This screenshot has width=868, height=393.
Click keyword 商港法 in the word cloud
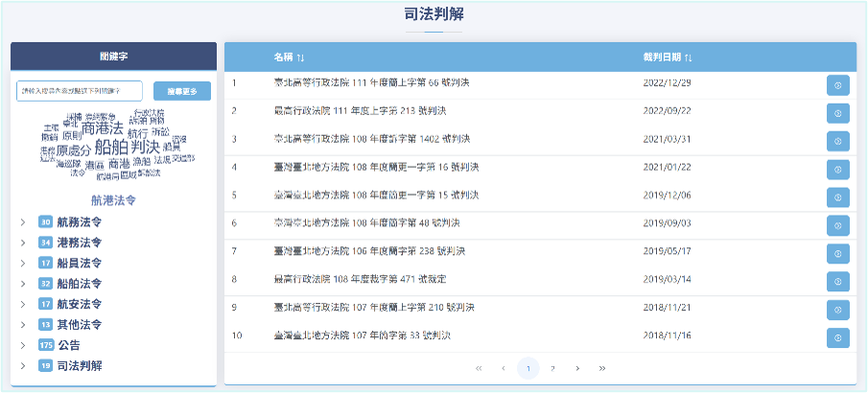(x=103, y=129)
